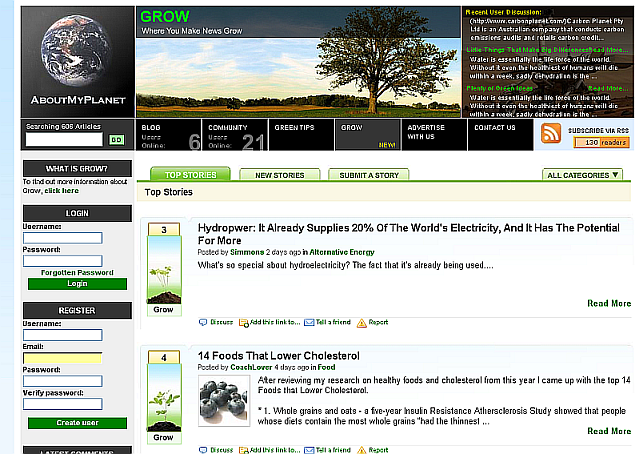Click the Discuss icon under the Cholesterol story
Screen dimensions: 640x454
click(x=203, y=450)
